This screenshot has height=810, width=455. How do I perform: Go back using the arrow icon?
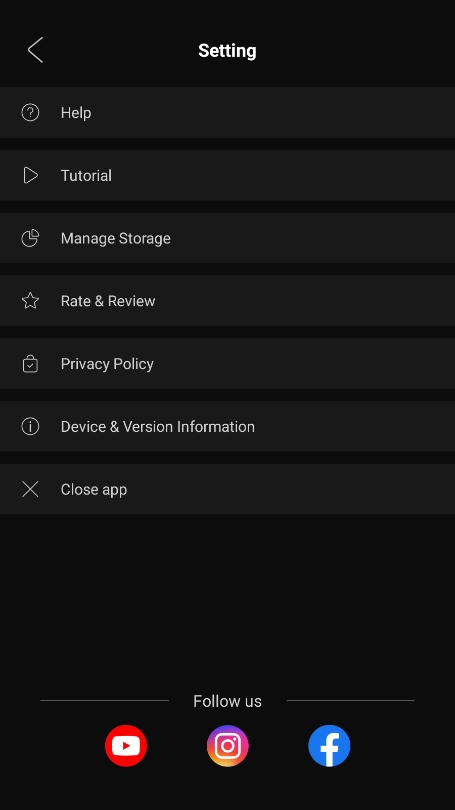point(35,50)
